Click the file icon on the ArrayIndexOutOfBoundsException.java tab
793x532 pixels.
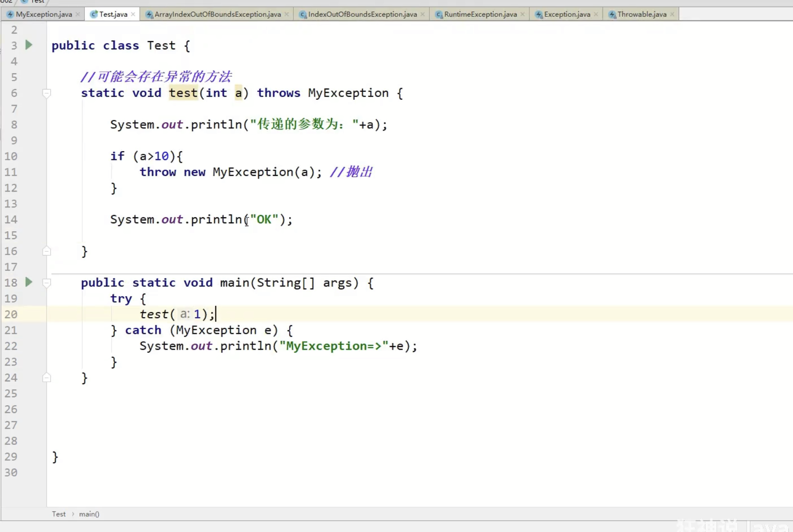click(149, 14)
